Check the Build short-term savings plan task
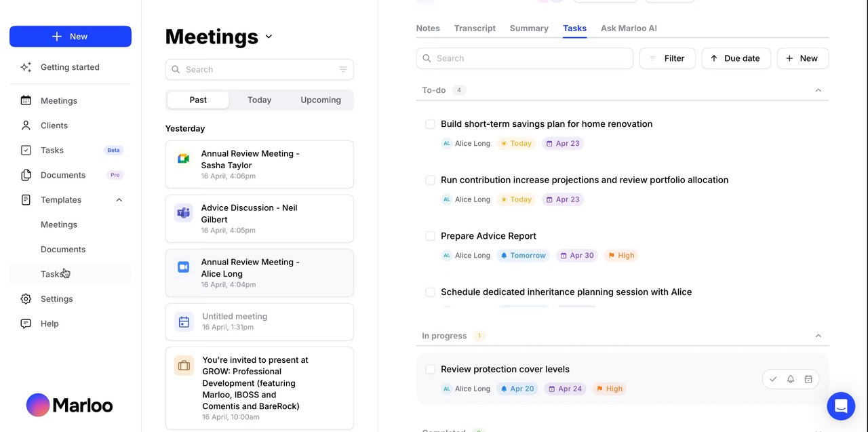Screen dimensions: 868x432 [x=430, y=124]
